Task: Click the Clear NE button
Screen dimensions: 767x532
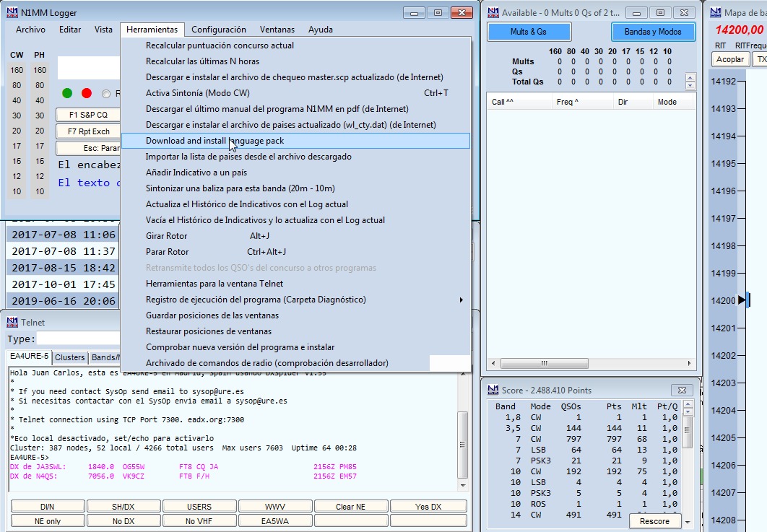Action: [x=351, y=507]
